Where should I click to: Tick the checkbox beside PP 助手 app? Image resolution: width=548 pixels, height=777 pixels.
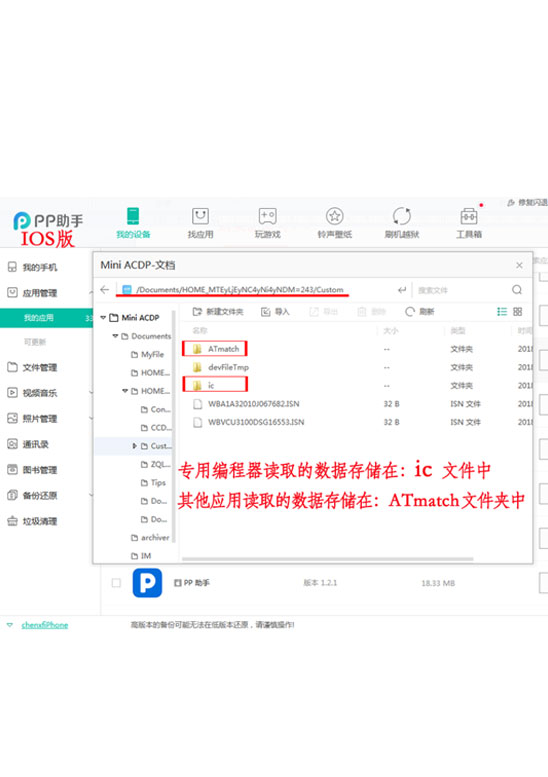pyautogui.click(x=116, y=583)
